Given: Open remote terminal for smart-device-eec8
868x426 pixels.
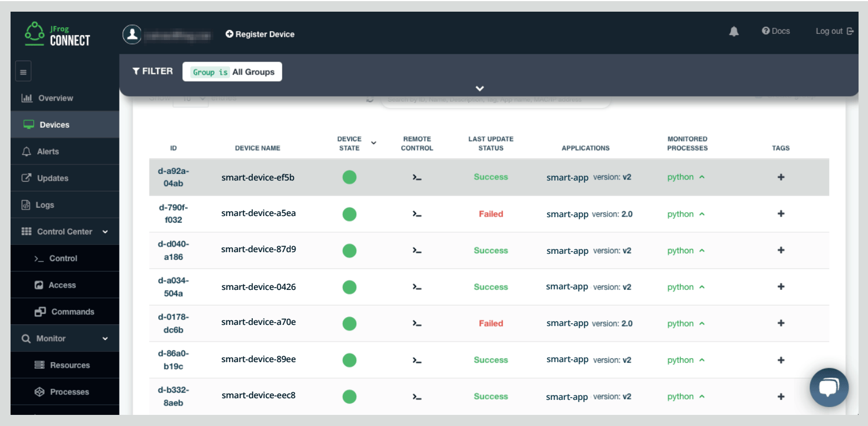Looking at the screenshot, I should [x=417, y=397].
